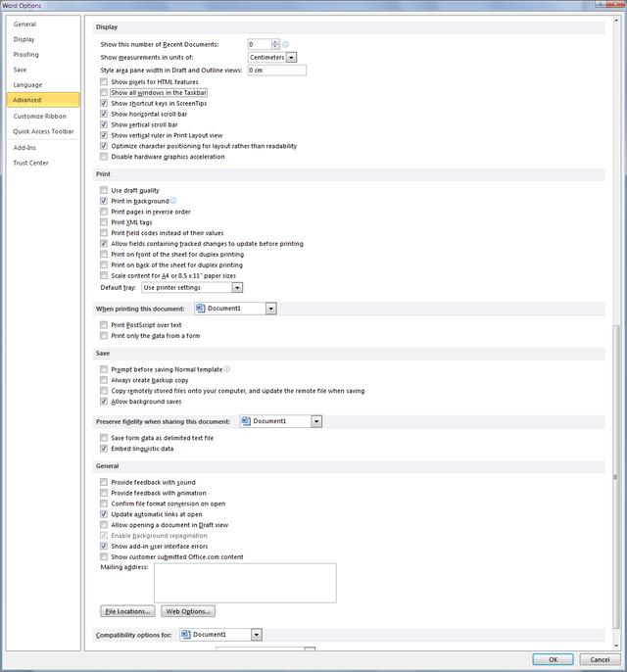Uncheck Show horizontal scroll bar

click(x=104, y=114)
